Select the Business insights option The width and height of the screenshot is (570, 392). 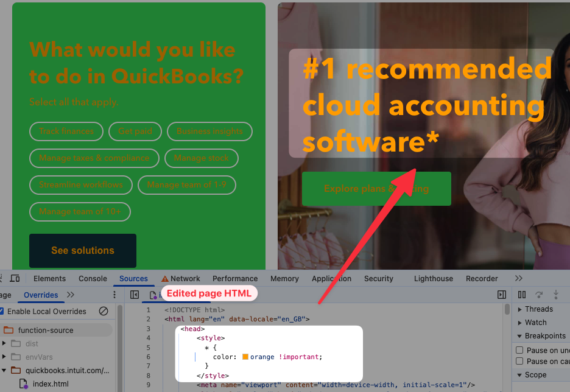209,131
